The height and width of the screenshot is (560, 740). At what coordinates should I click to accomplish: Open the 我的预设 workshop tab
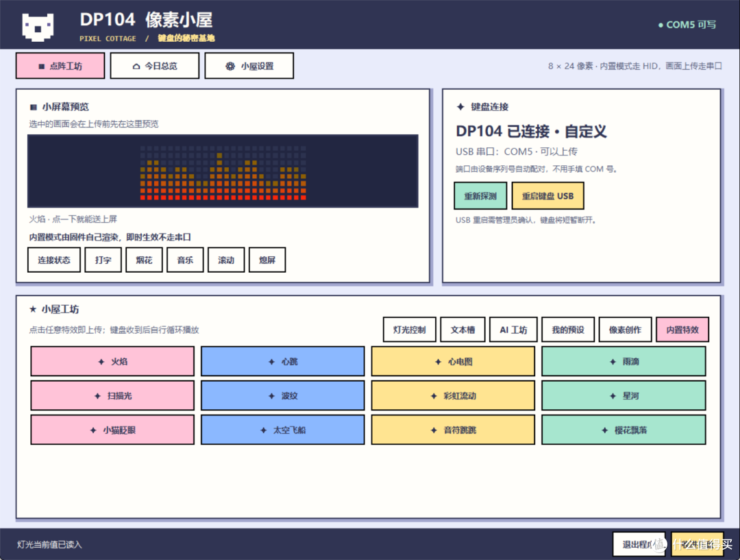coord(568,330)
